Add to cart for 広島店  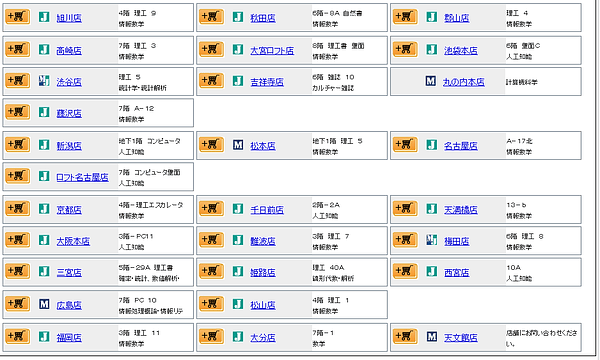pyautogui.click(x=18, y=304)
